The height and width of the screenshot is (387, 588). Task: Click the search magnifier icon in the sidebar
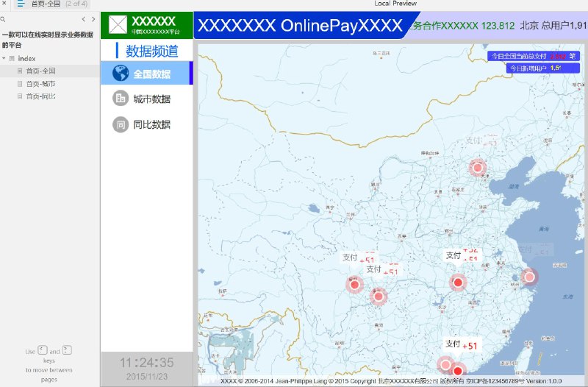(3, 19)
